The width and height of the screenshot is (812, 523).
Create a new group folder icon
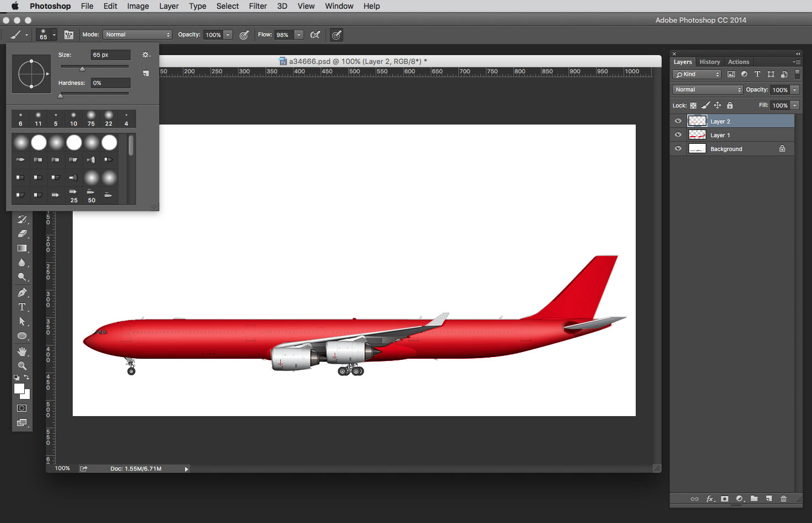click(754, 499)
